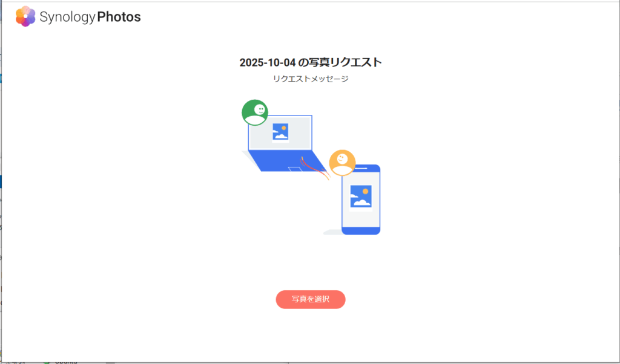Click the gray shadow beneath the phone
Image resolution: width=620 pixels, height=364 pixels.
point(332,232)
